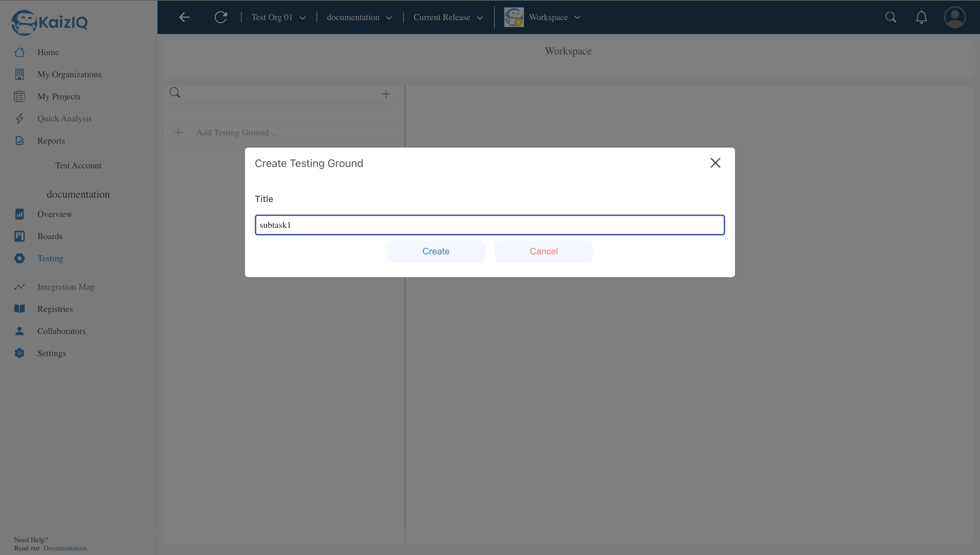Open the Documentation help link
The width and height of the screenshot is (980, 555).
pyautogui.click(x=65, y=548)
